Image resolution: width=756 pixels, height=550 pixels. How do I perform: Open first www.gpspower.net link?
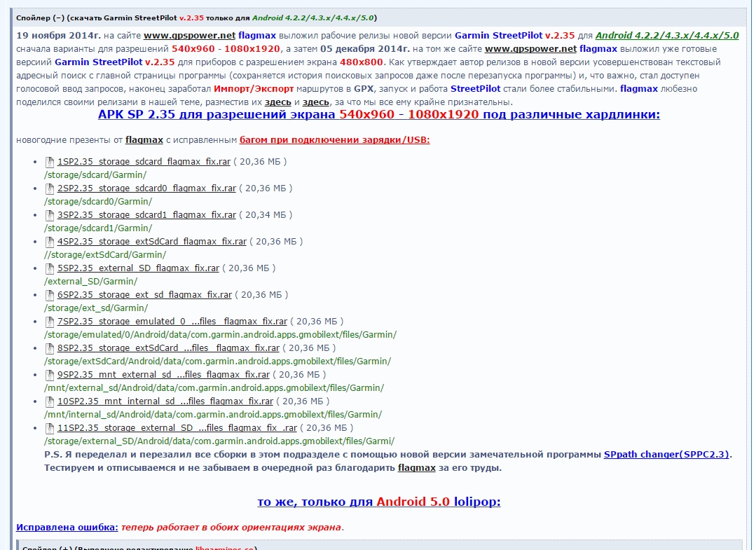(189, 35)
